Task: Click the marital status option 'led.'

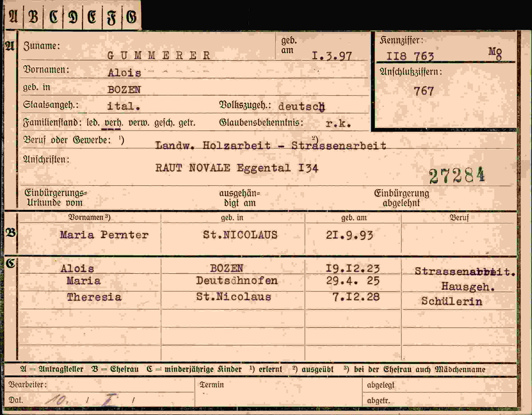Action: tap(93, 122)
